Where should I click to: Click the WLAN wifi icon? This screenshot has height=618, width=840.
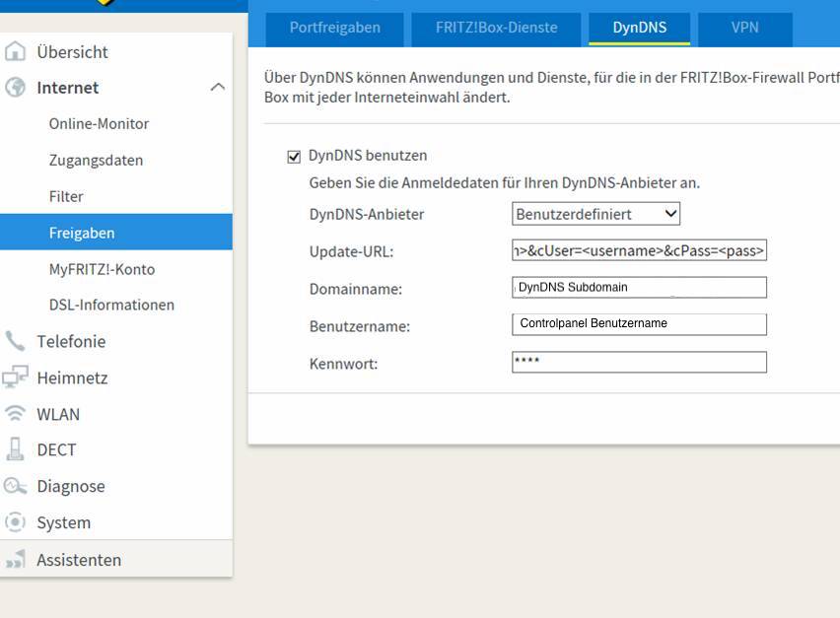(15, 413)
